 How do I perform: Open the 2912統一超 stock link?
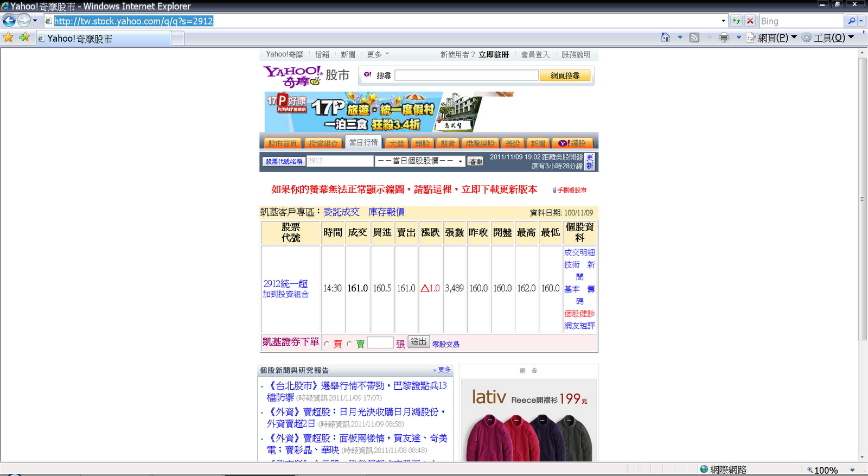[285, 284]
